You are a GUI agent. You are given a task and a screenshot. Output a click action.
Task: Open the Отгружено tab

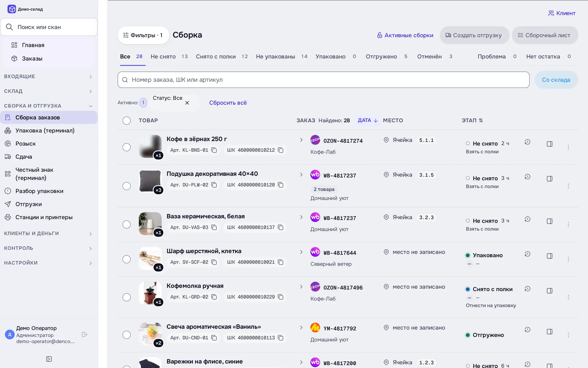click(386, 56)
